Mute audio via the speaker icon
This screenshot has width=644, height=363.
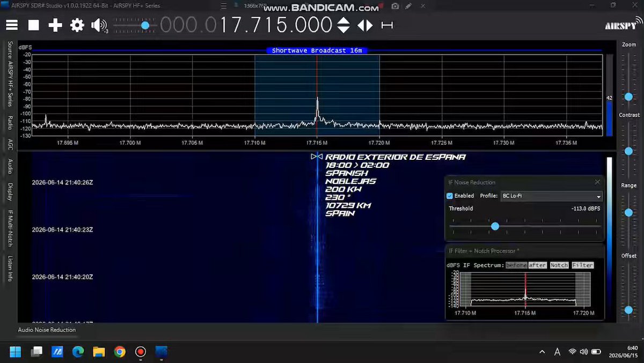[x=99, y=25]
